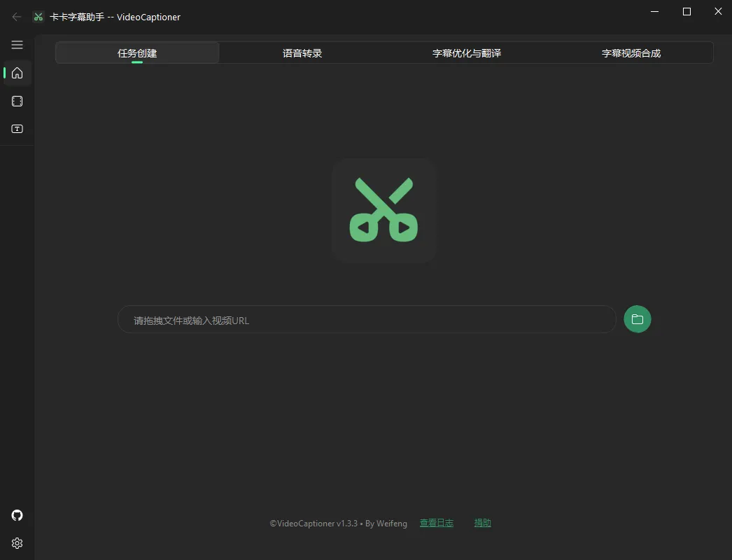Open the subtitle style T icon
The height and width of the screenshot is (560, 732).
click(17, 129)
